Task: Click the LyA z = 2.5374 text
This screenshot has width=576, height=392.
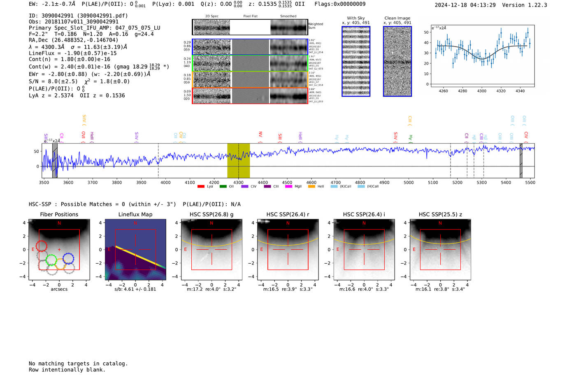Action: 51,95
